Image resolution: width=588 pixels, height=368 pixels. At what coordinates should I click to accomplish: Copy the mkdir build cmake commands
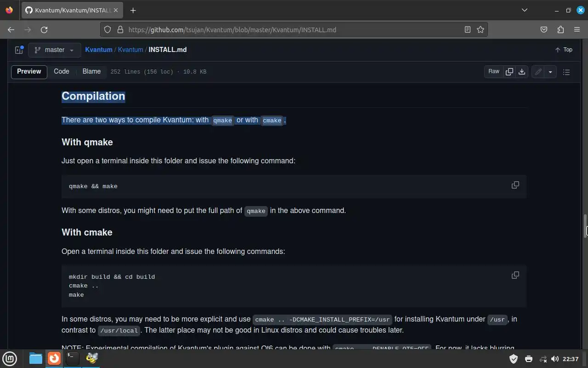(x=515, y=275)
